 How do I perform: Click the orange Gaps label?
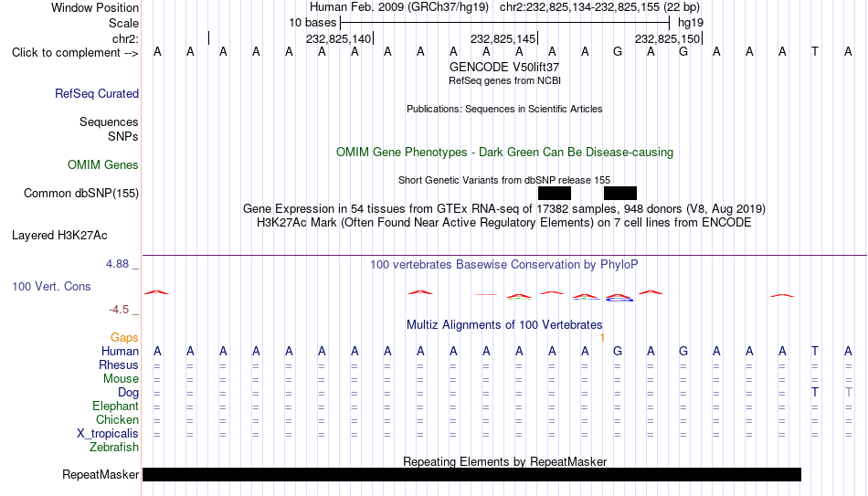[x=124, y=338]
